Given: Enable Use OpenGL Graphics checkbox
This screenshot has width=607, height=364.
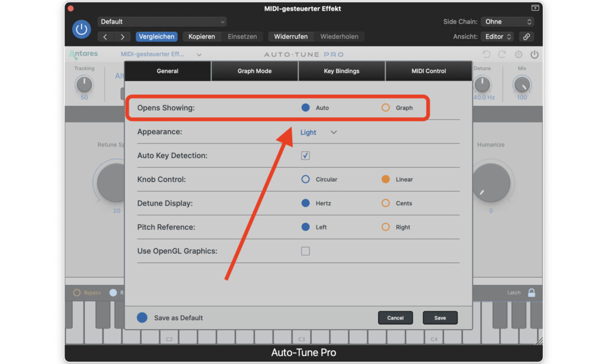Looking at the screenshot, I should click(305, 251).
